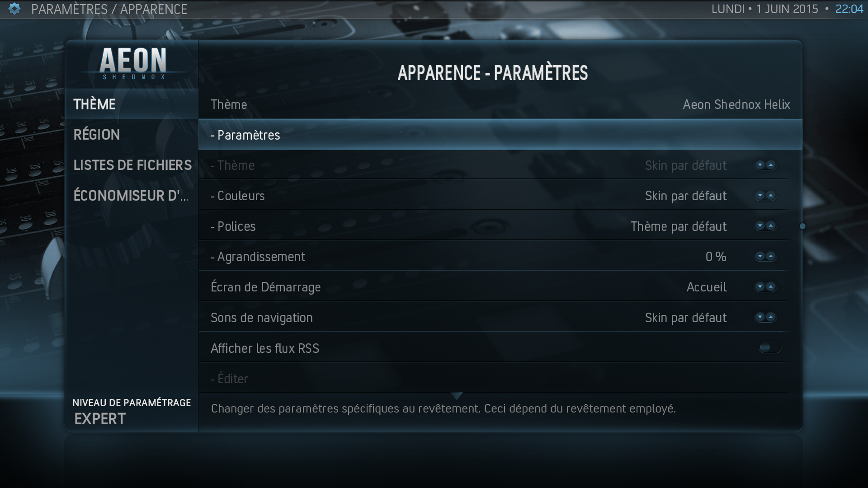Image resolution: width=868 pixels, height=488 pixels.
Task: Open the skin Paramètres entry
Action: coord(500,135)
